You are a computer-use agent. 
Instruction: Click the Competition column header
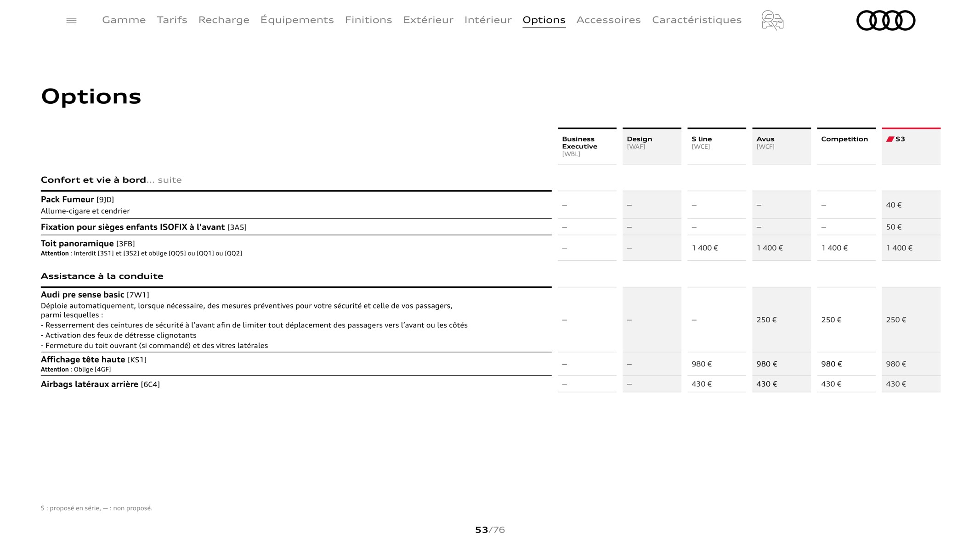[846, 146]
